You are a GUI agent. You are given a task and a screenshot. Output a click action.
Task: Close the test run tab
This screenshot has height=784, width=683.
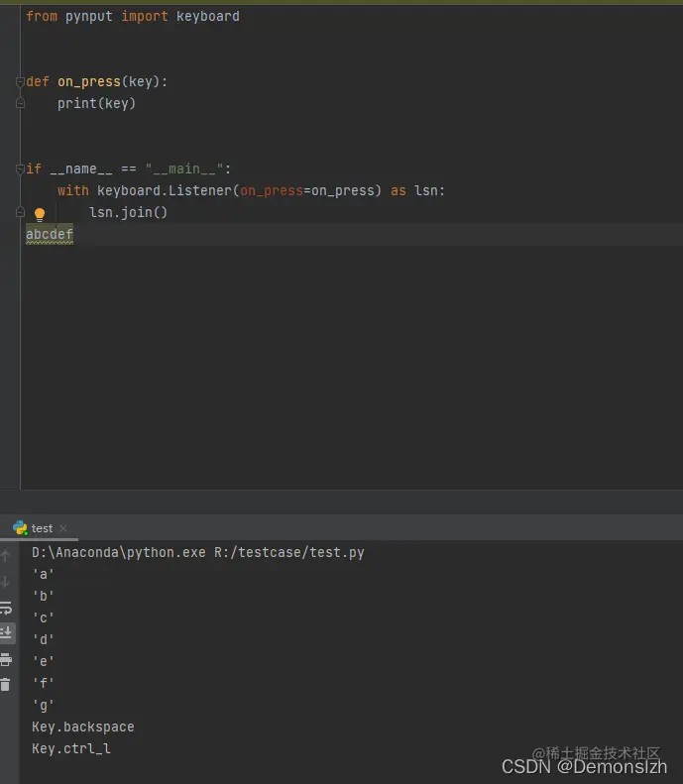63,528
